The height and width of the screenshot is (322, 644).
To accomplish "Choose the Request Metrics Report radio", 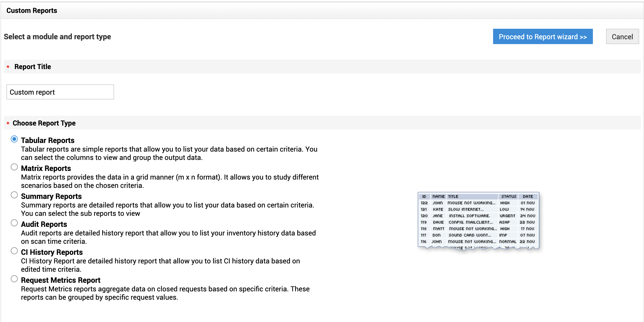I will click(x=14, y=279).
